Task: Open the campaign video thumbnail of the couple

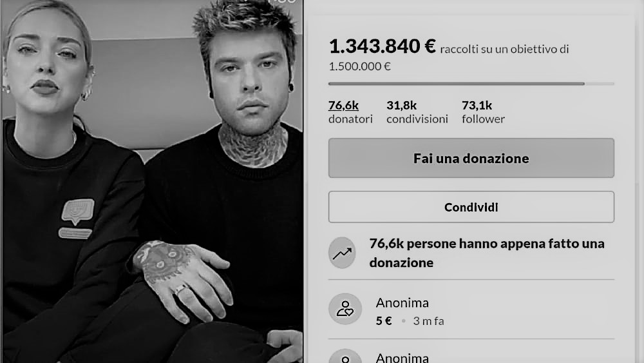Action: coord(152,181)
